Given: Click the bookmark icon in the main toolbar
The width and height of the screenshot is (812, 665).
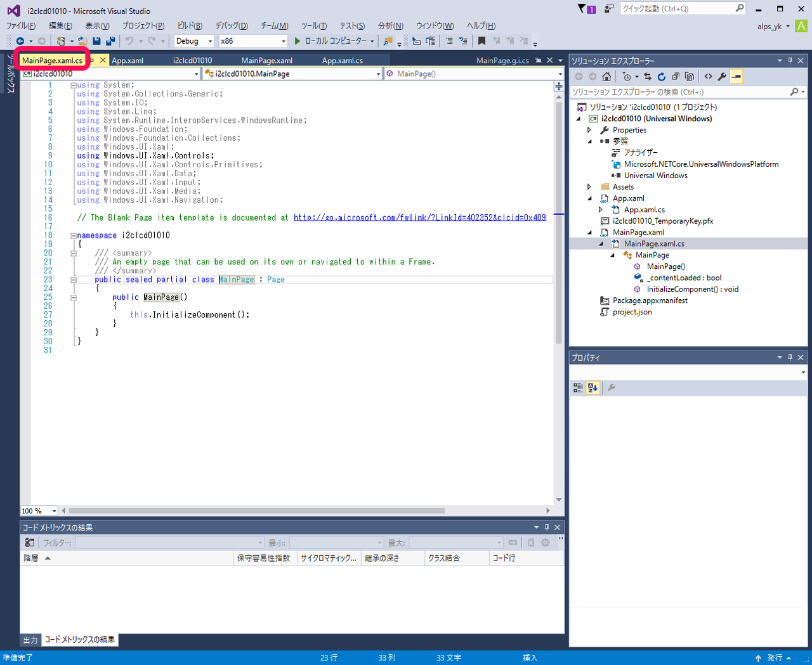Looking at the screenshot, I should point(481,41).
